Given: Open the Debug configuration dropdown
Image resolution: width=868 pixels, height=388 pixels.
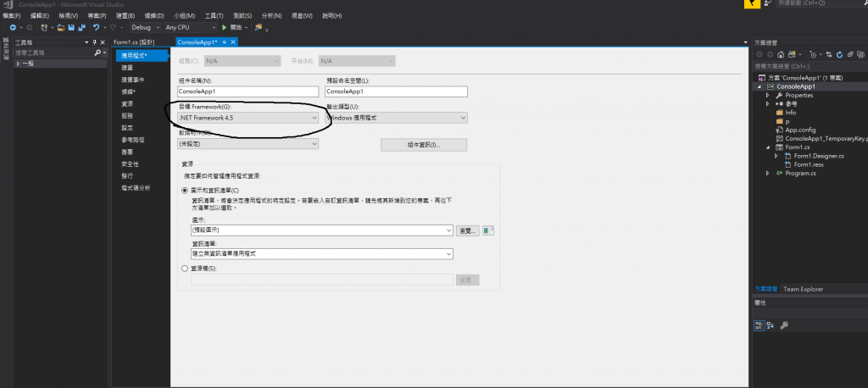Looking at the screenshot, I should [x=146, y=28].
